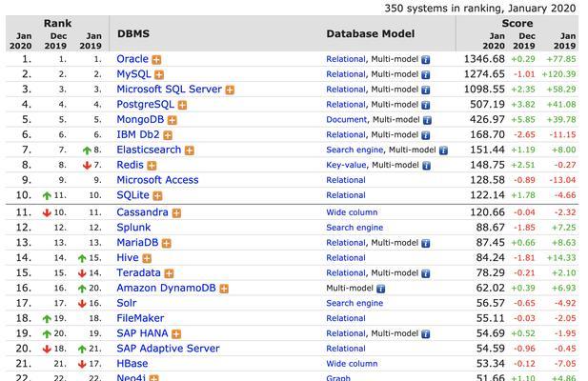Open the info icon in the Amazon DynamoDB row
The height and width of the screenshot is (381, 588).
tap(380, 289)
